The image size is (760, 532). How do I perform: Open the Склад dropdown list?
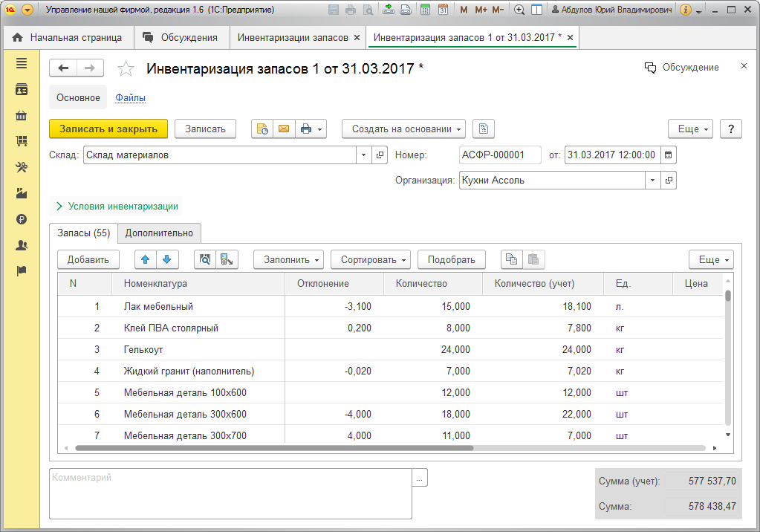(x=363, y=155)
